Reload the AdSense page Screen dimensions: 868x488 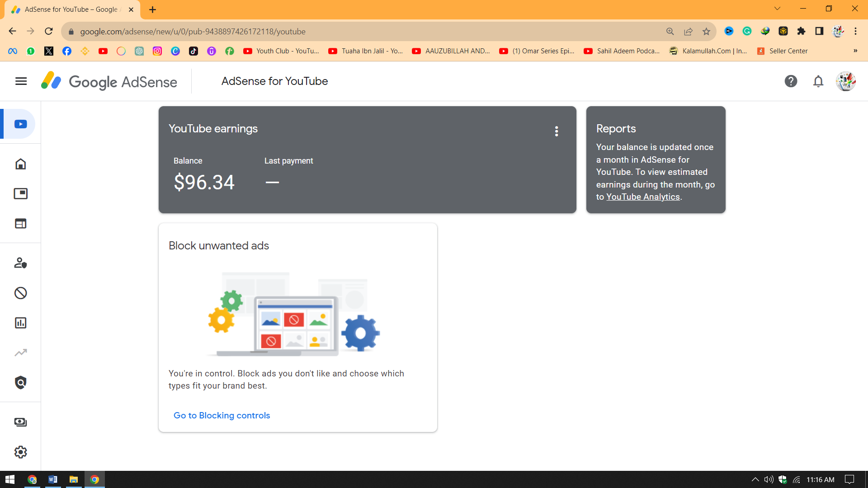tap(49, 31)
